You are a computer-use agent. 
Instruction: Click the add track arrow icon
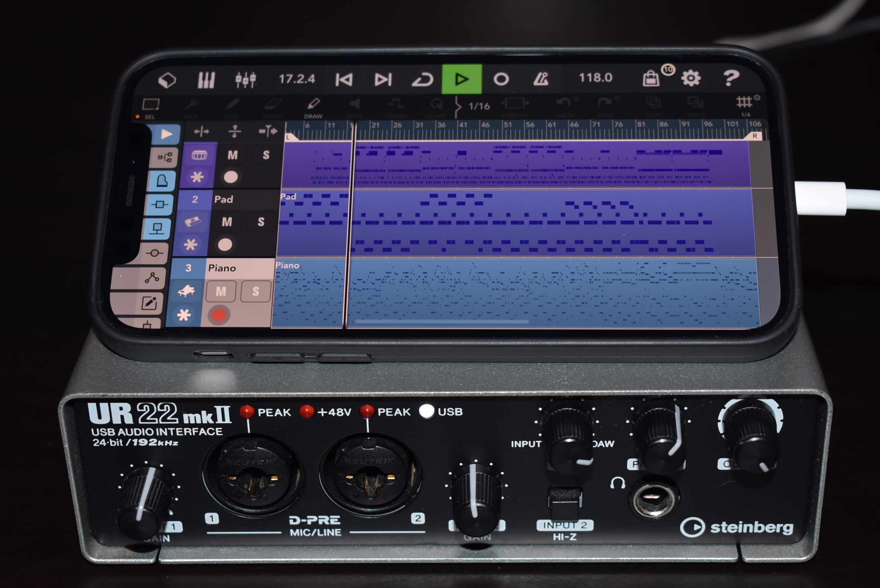268,131
